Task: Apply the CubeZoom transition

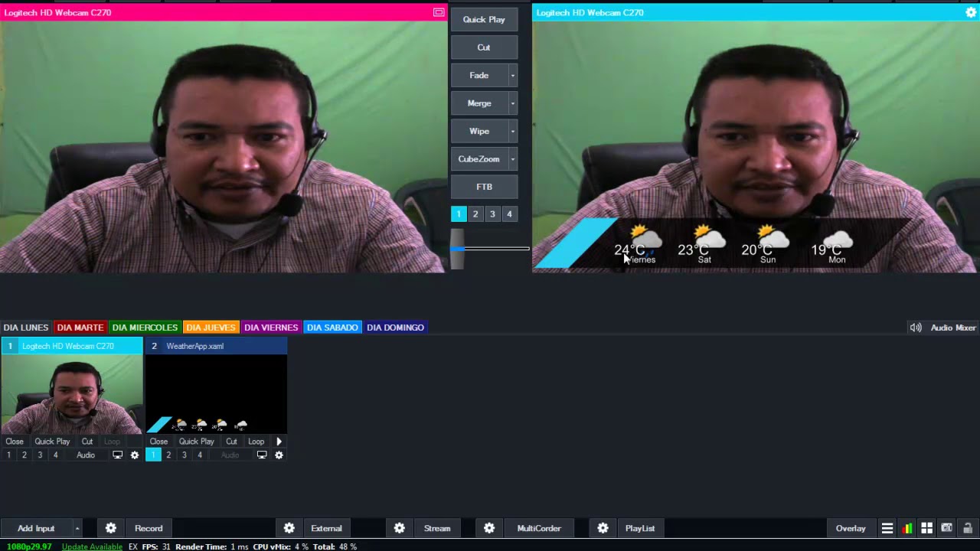Action: coord(479,159)
